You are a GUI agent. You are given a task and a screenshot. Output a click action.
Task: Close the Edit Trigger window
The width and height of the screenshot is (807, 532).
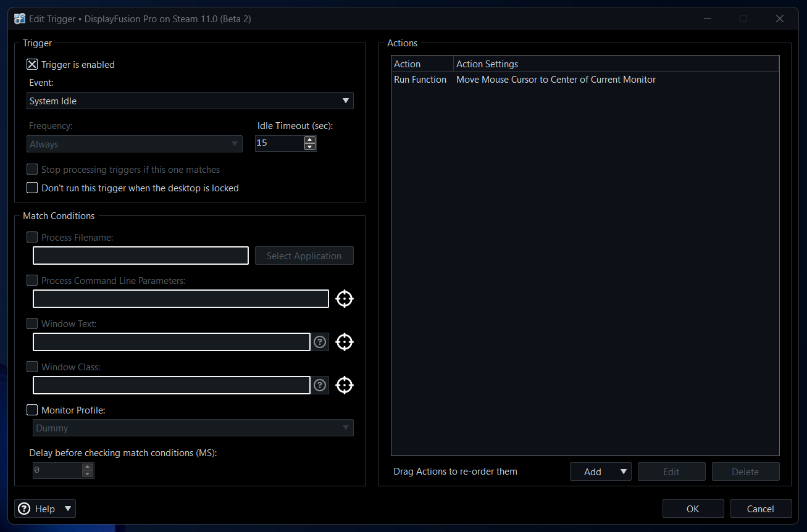(x=780, y=19)
